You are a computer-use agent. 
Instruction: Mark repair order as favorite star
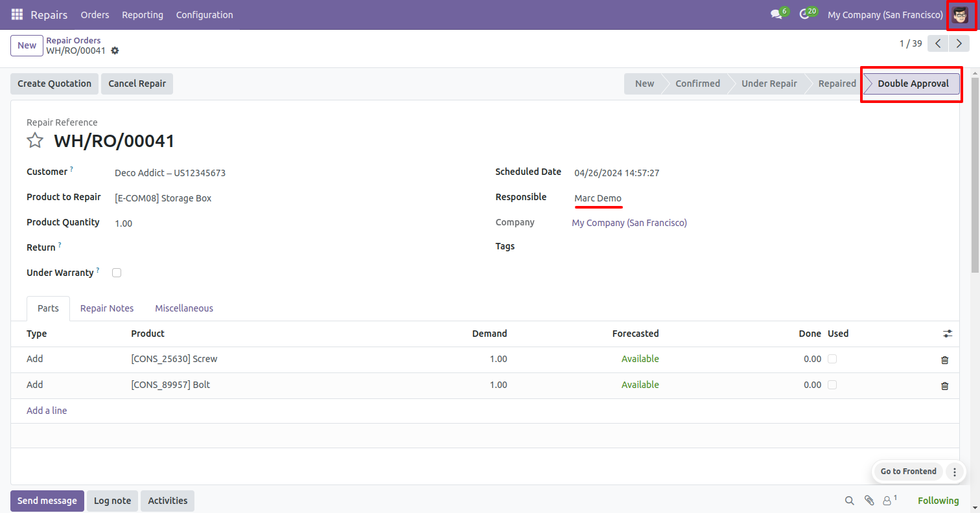point(35,141)
